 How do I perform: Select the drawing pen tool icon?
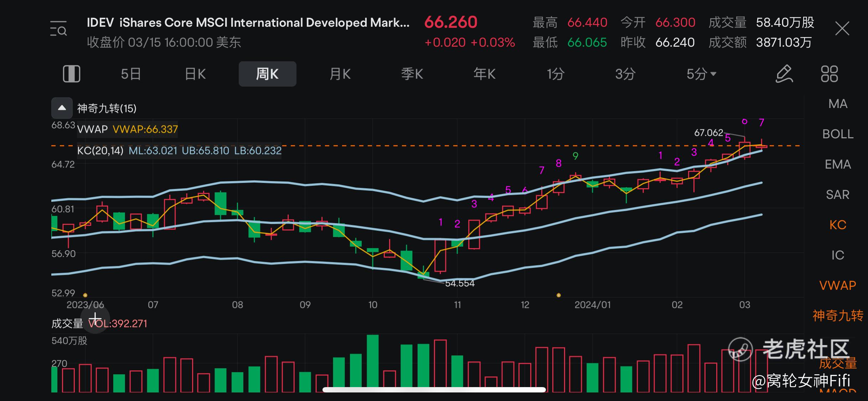click(784, 74)
